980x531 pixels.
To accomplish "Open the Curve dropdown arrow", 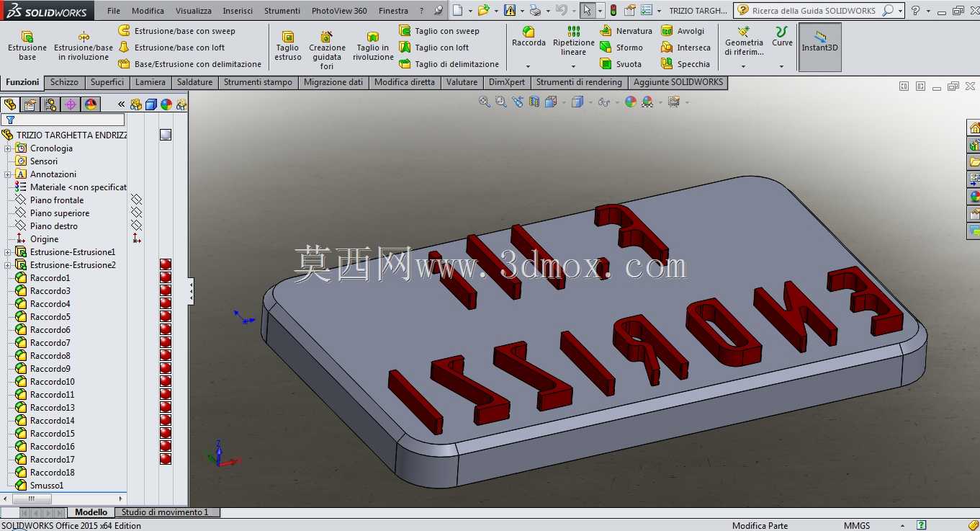I will pos(782,66).
